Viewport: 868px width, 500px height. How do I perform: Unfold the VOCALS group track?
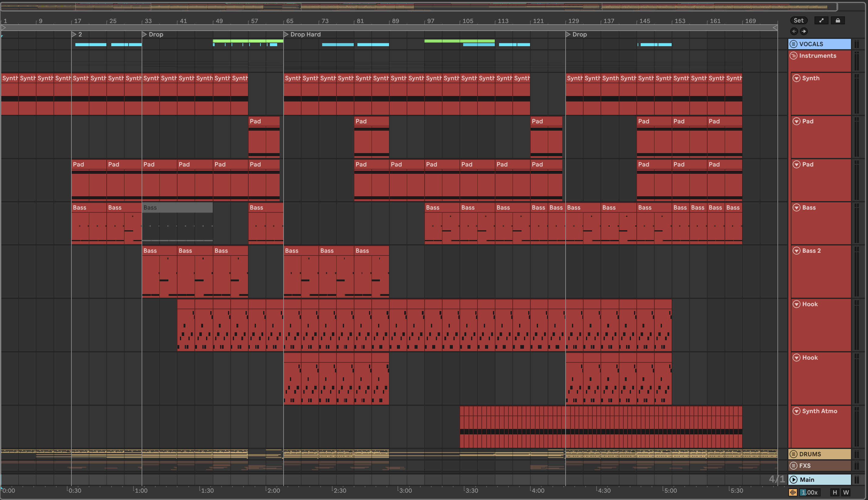[794, 44]
